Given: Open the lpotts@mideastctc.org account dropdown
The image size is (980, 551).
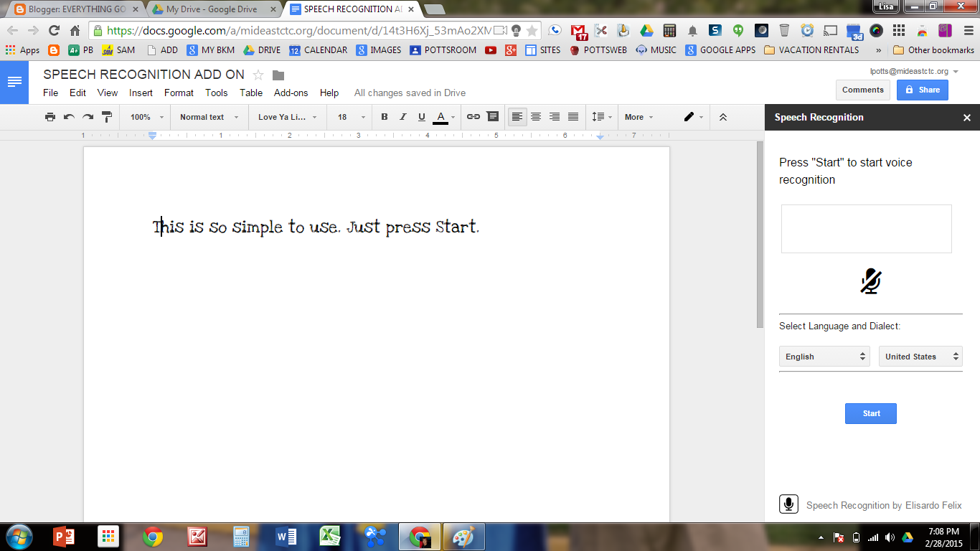Looking at the screenshot, I should coord(913,71).
